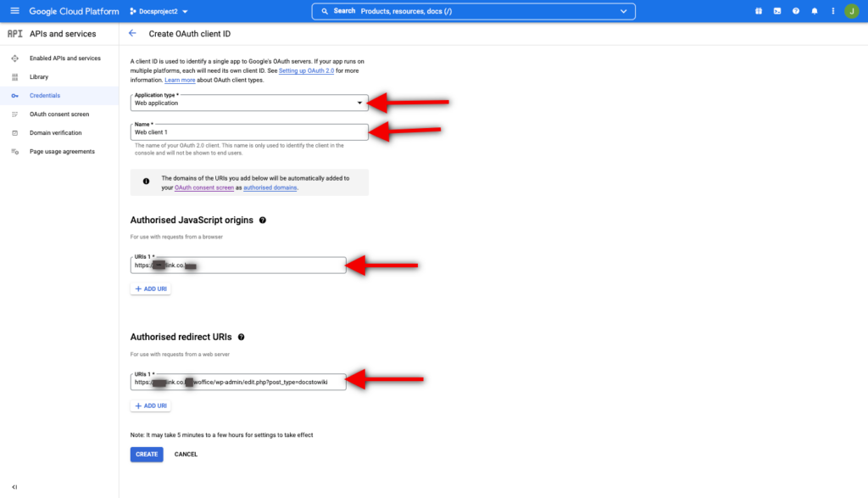Open the free trial gift icon
Viewport: 868px width, 498px height.
pyautogui.click(x=758, y=11)
